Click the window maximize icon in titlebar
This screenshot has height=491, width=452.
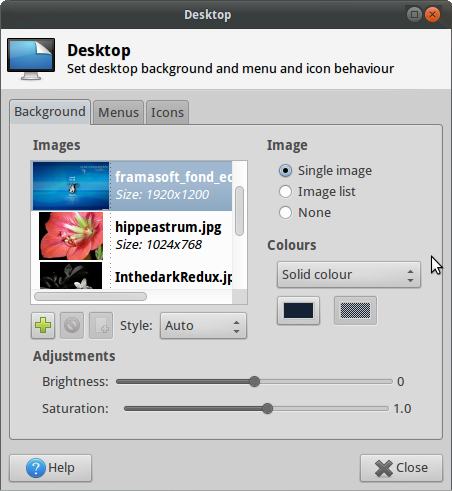[x=414, y=14]
